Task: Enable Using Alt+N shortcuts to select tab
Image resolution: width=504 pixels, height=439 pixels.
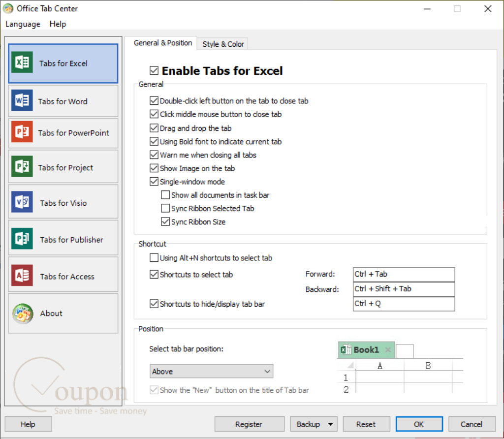Action: 154,258
